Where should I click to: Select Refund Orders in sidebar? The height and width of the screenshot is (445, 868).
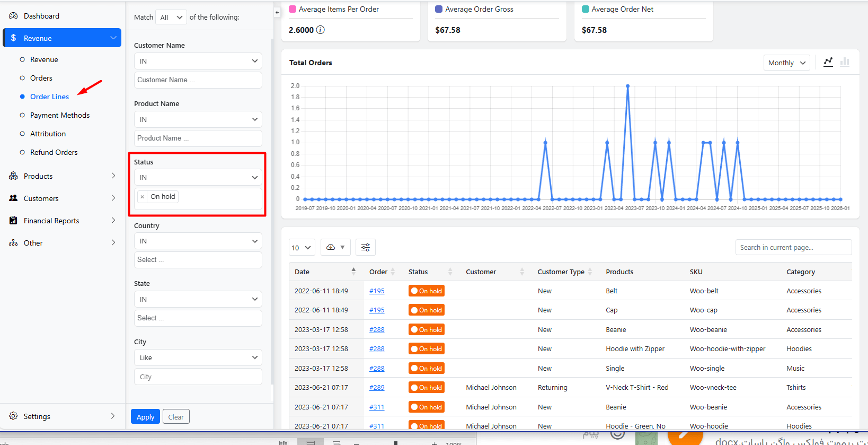click(x=54, y=152)
